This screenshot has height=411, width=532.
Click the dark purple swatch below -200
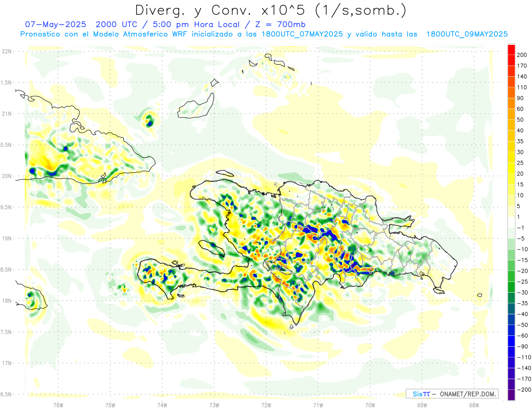click(x=511, y=395)
